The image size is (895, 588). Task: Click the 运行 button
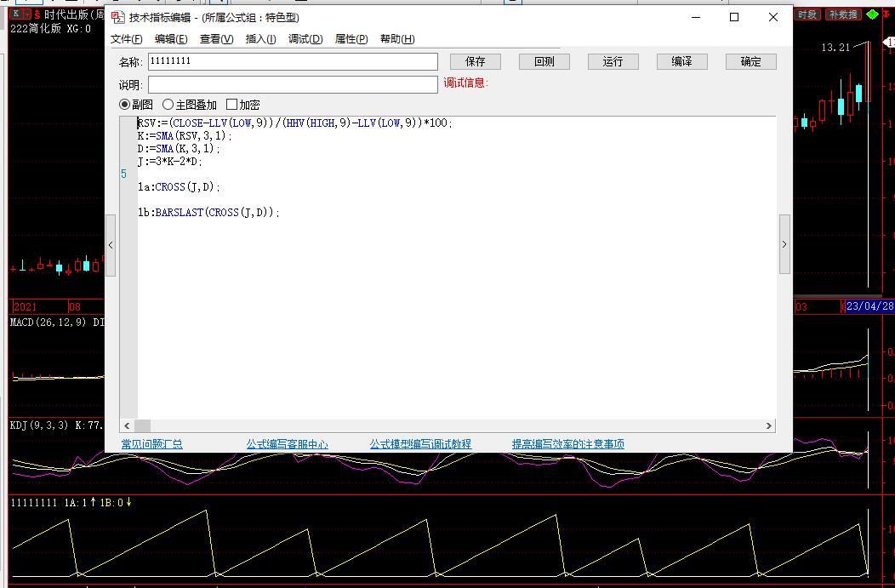(x=613, y=61)
